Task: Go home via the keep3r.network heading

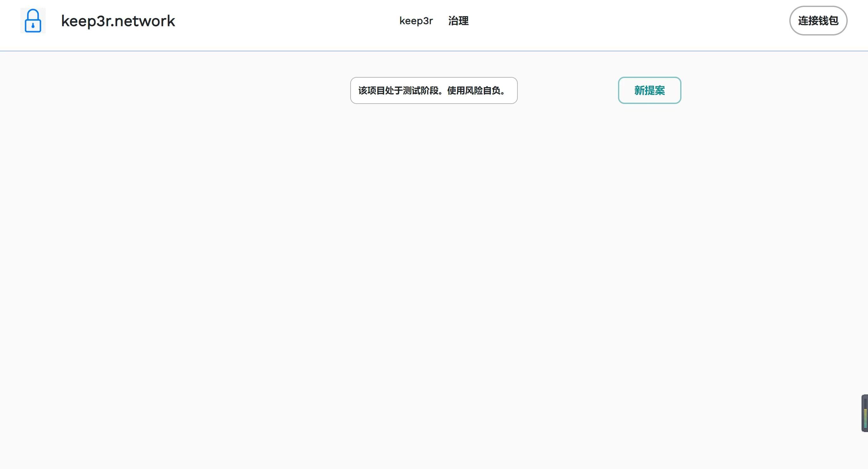Action: tap(118, 21)
